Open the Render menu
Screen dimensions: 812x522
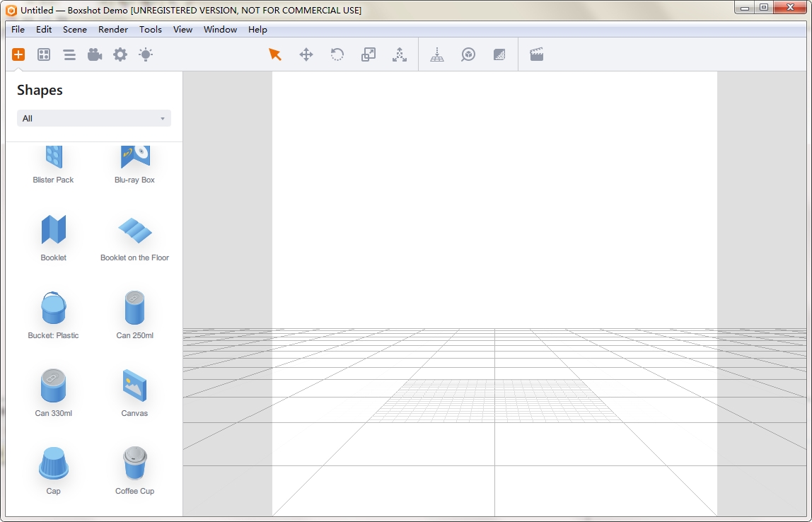point(113,30)
